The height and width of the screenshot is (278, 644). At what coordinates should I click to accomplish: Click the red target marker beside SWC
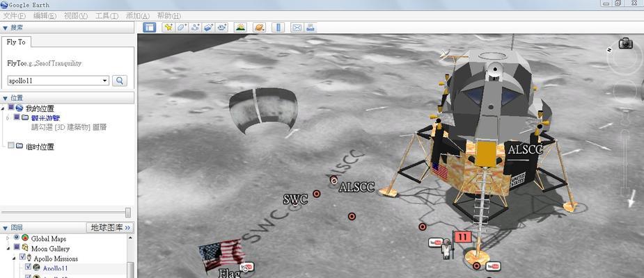(x=317, y=193)
